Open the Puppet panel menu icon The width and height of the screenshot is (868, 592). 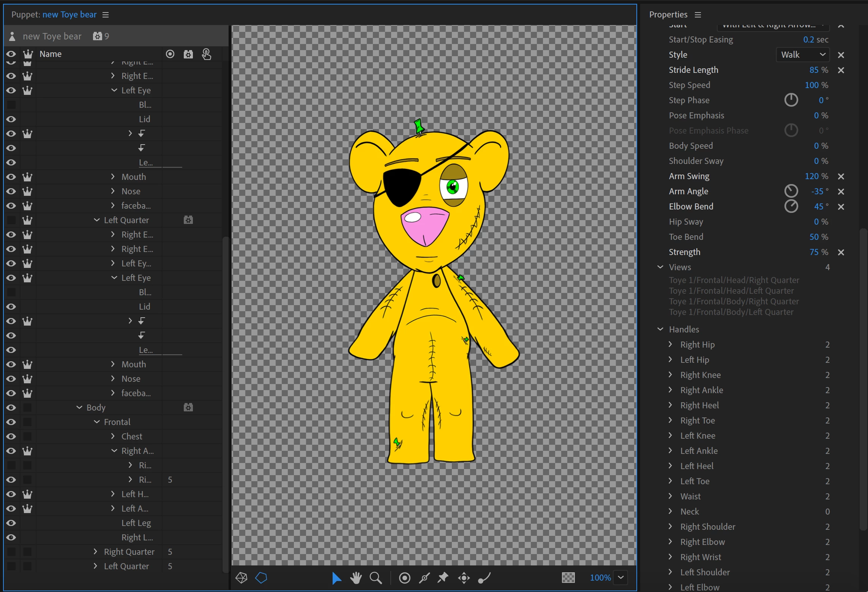click(x=106, y=15)
